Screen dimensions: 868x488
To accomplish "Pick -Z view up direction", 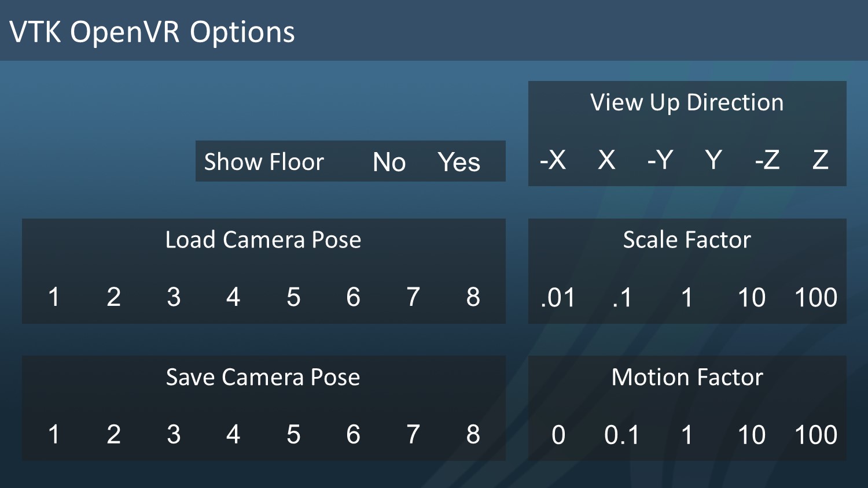I will (x=767, y=160).
